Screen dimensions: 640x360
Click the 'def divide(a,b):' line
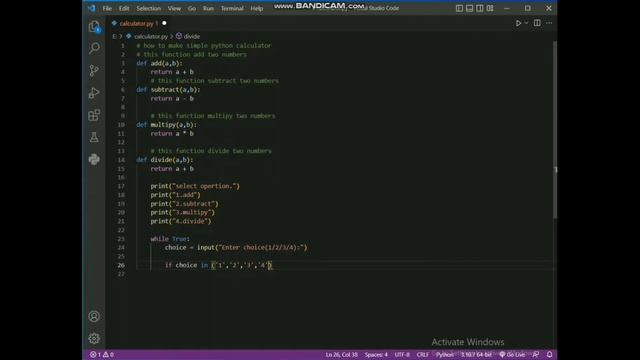pyautogui.click(x=164, y=160)
